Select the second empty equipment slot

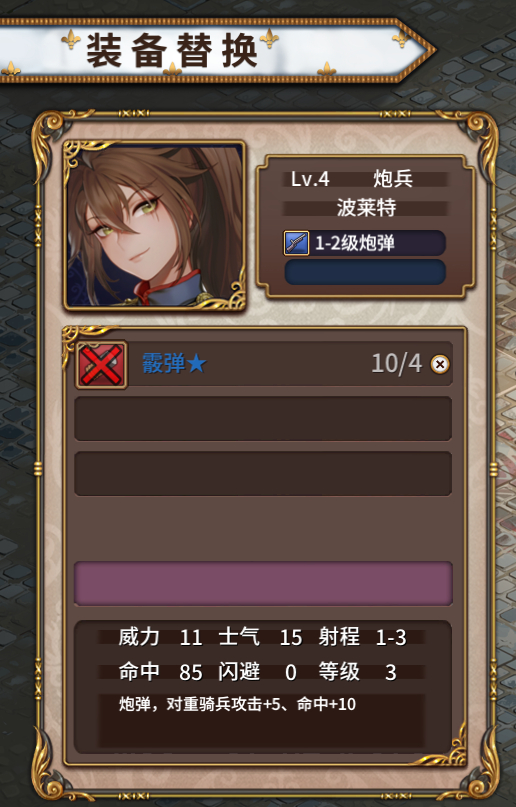point(263,418)
